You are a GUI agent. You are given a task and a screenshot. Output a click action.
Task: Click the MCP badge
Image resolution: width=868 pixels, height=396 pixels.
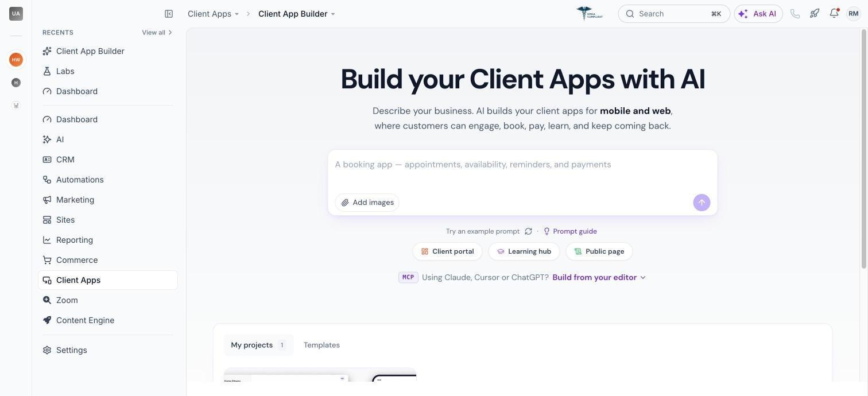(x=408, y=277)
